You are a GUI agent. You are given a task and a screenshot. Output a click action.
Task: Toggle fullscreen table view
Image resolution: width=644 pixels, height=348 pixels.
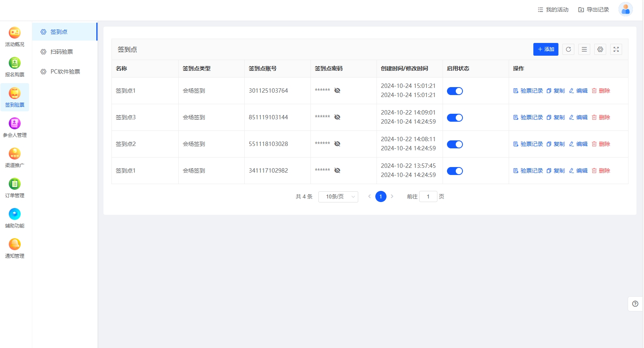[x=616, y=49]
